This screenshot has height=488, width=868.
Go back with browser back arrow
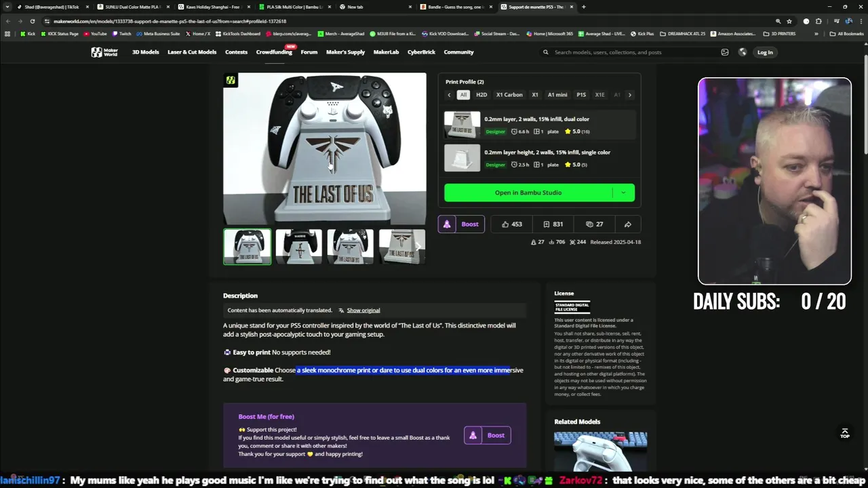coord(7,21)
